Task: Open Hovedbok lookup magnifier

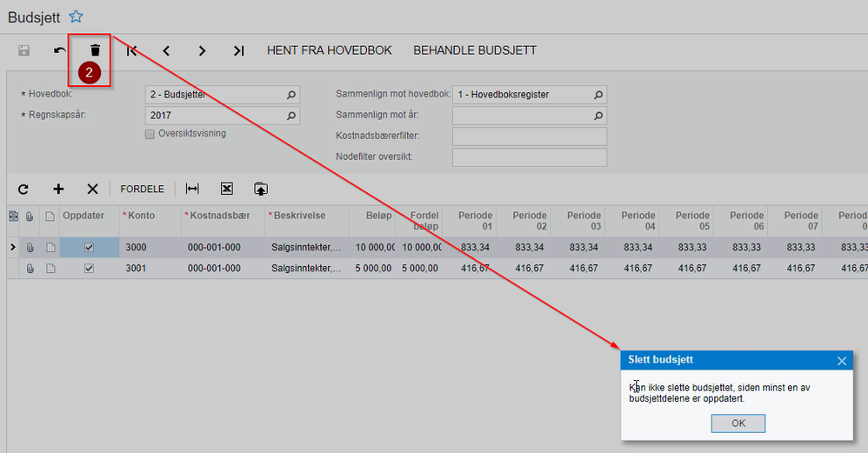Action: pos(291,95)
